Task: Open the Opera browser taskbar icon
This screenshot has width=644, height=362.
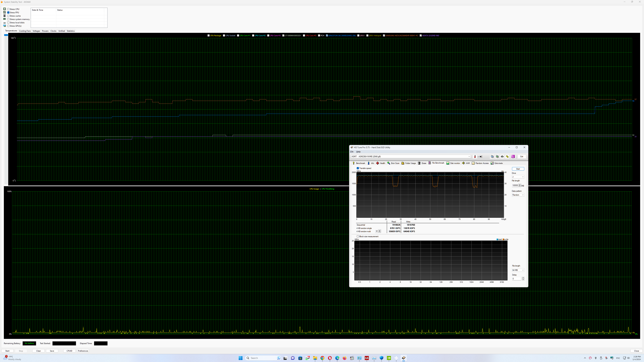Action: point(330,358)
